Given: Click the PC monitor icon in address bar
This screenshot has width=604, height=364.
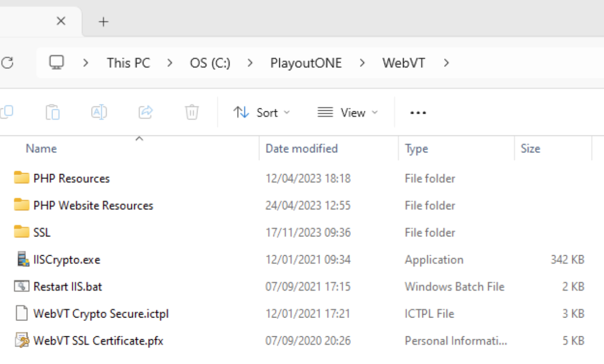Looking at the screenshot, I should point(56,63).
